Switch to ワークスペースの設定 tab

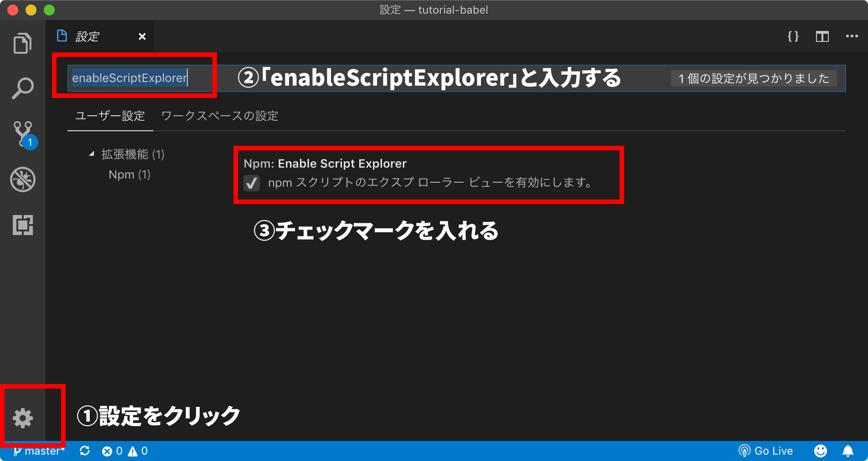point(220,116)
